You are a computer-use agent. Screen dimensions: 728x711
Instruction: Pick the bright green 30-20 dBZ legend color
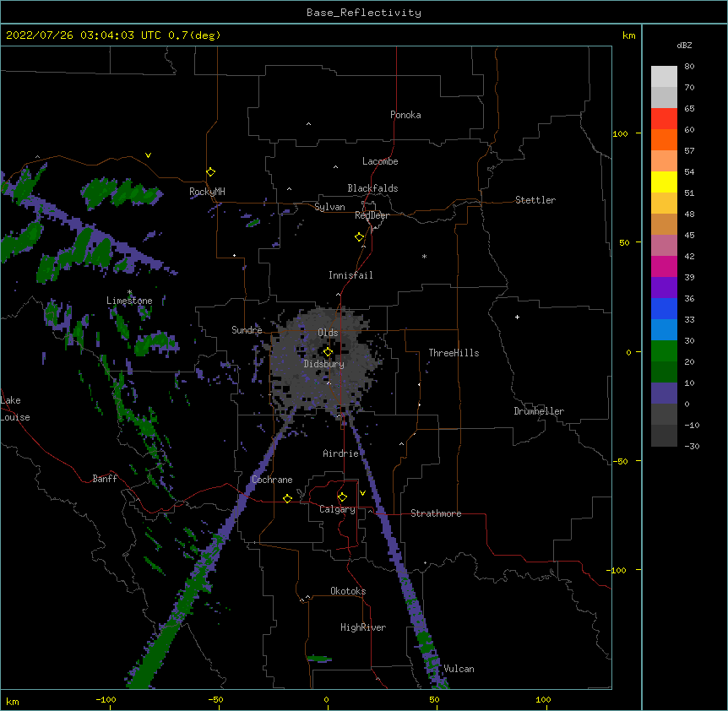(x=664, y=351)
